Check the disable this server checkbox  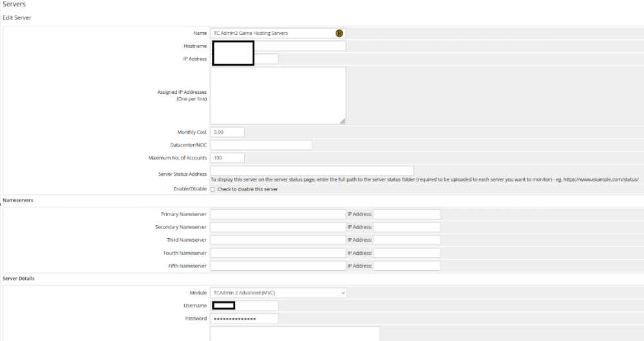click(213, 189)
